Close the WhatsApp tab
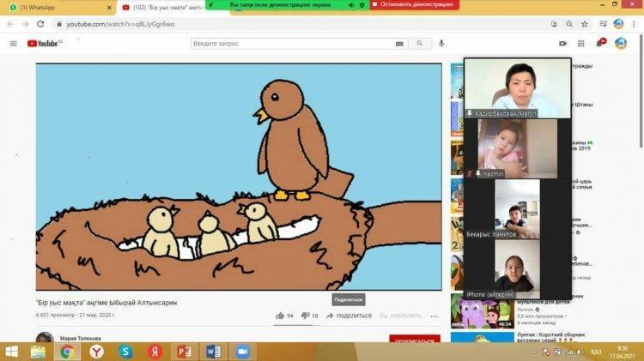 (109, 8)
